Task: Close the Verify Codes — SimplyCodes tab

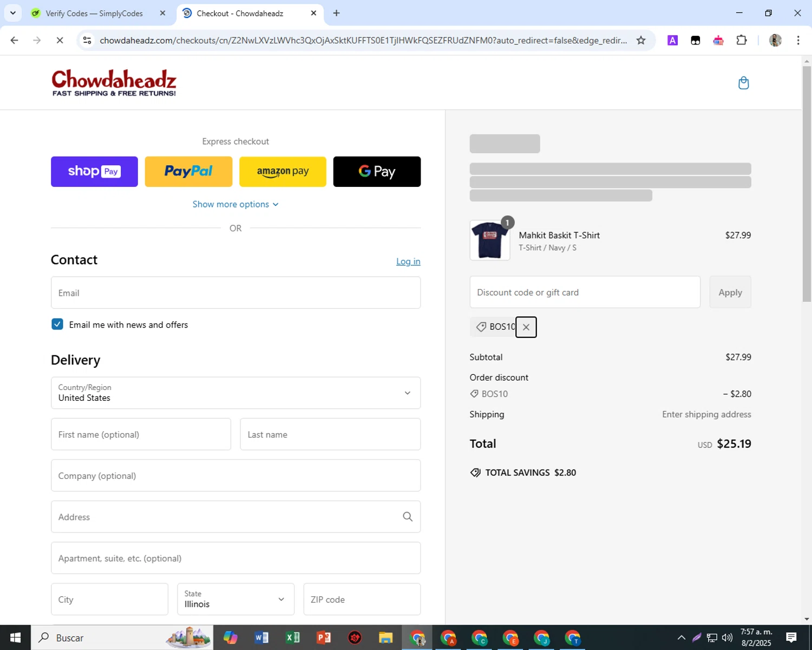Action: point(162,13)
